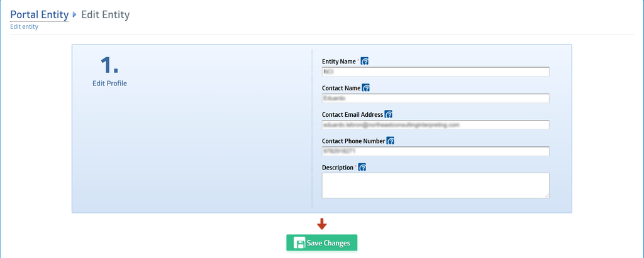Click the Contact Email Address help icon
This screenshot has height=258, width=644.
[389, 115]
